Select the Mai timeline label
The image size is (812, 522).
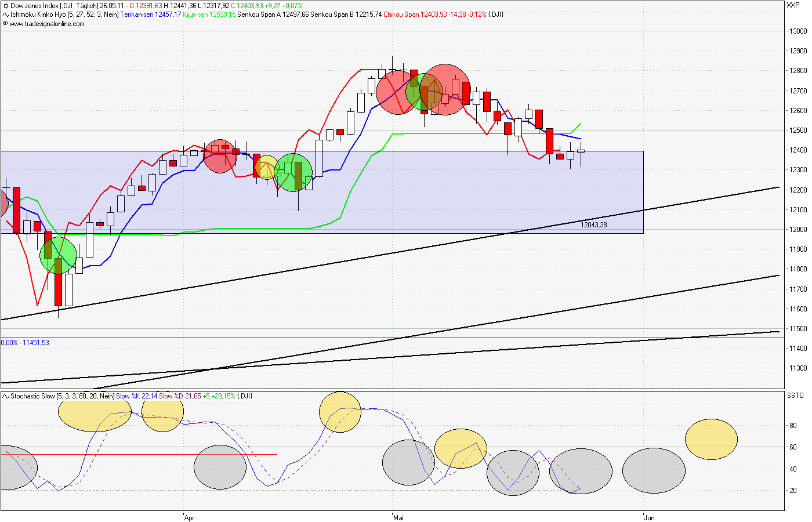[x=398, y=518]
